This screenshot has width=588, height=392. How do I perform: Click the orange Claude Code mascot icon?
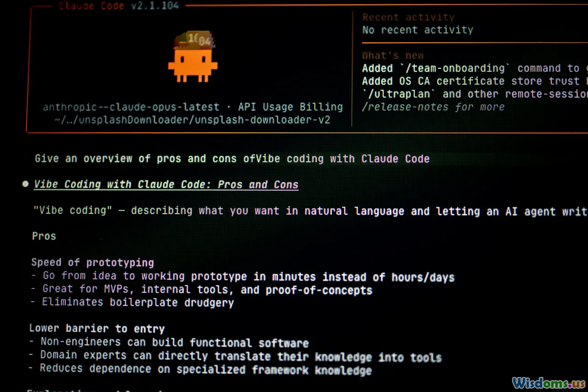coord(193,56)
